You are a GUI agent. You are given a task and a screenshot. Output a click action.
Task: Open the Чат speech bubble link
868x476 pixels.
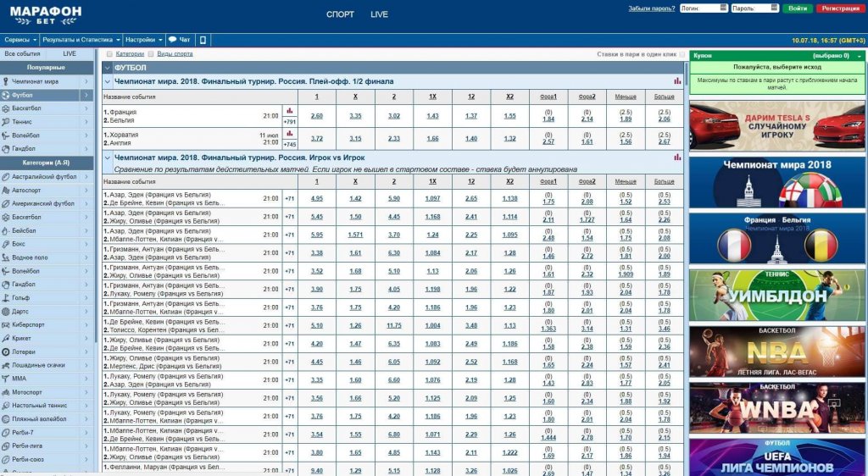click(x=180, y=40)
